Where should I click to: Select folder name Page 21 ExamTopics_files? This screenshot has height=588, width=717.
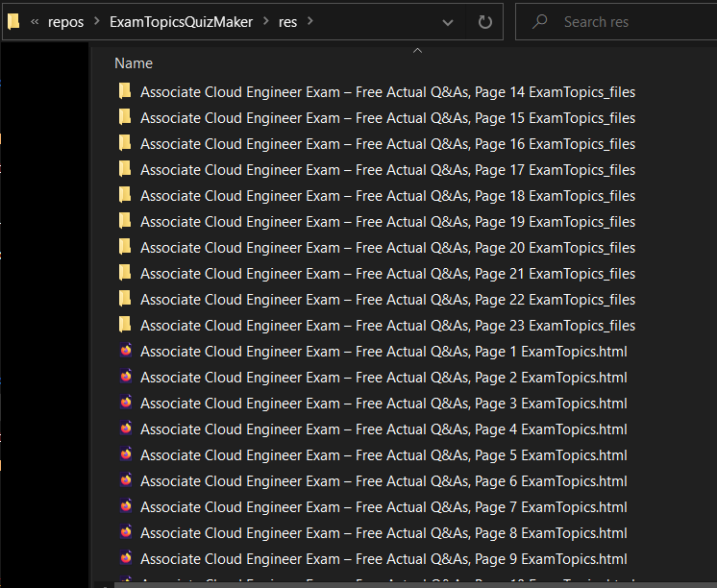point(387,274)
